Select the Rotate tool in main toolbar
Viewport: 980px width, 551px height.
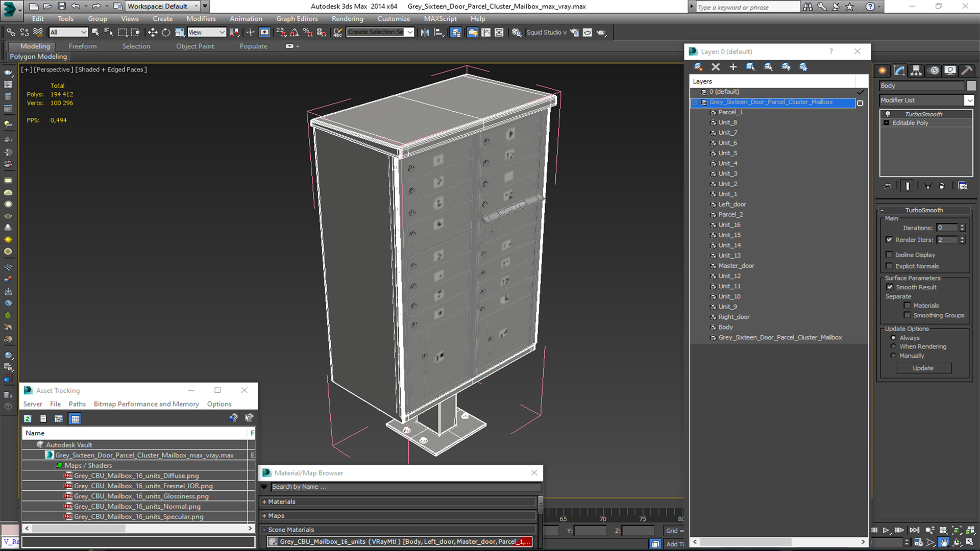click(166, 32)
